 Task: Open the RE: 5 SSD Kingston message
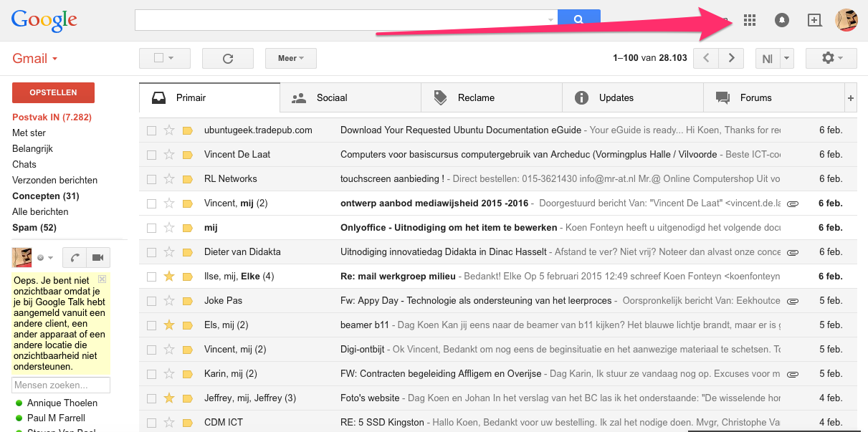[x=497, y=422]
